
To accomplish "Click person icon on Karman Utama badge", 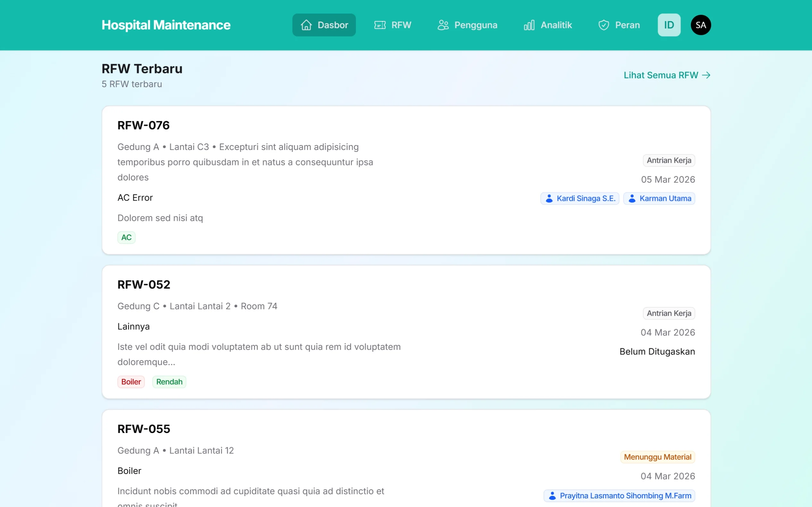I will [632, 198].
